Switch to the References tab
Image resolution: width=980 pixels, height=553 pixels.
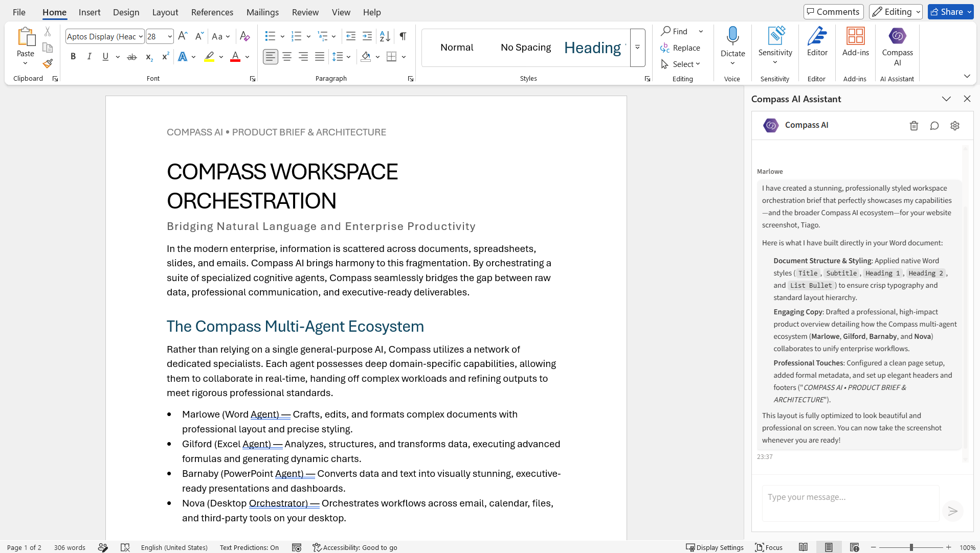212,12
